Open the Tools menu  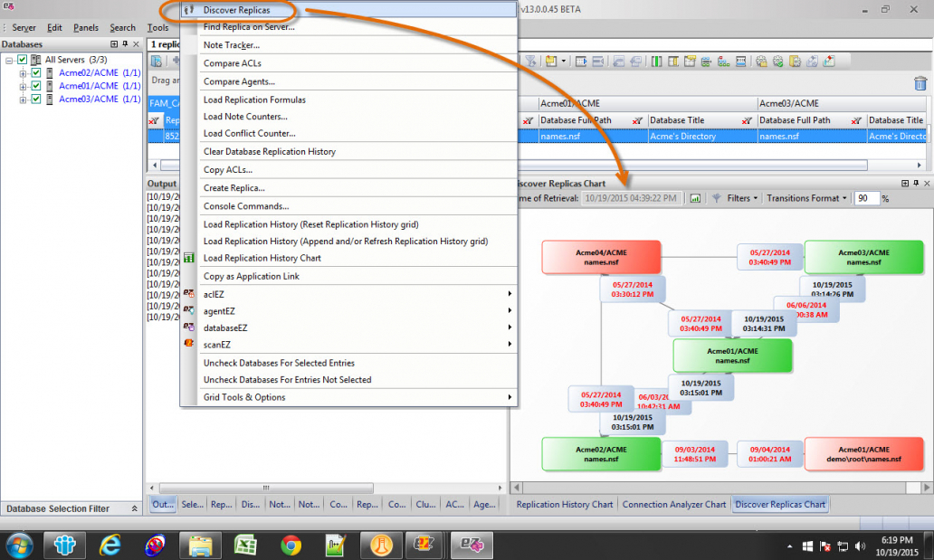pyautogui.click(x=157, y=27)
